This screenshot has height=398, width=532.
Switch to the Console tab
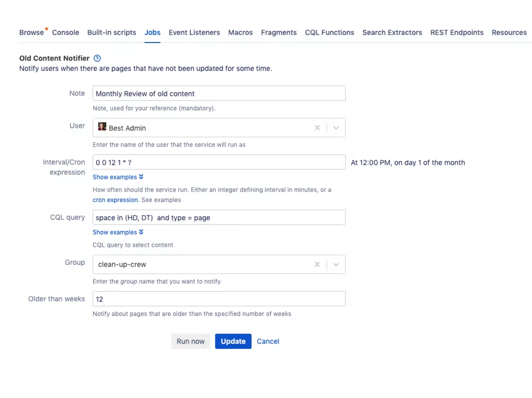65,32
